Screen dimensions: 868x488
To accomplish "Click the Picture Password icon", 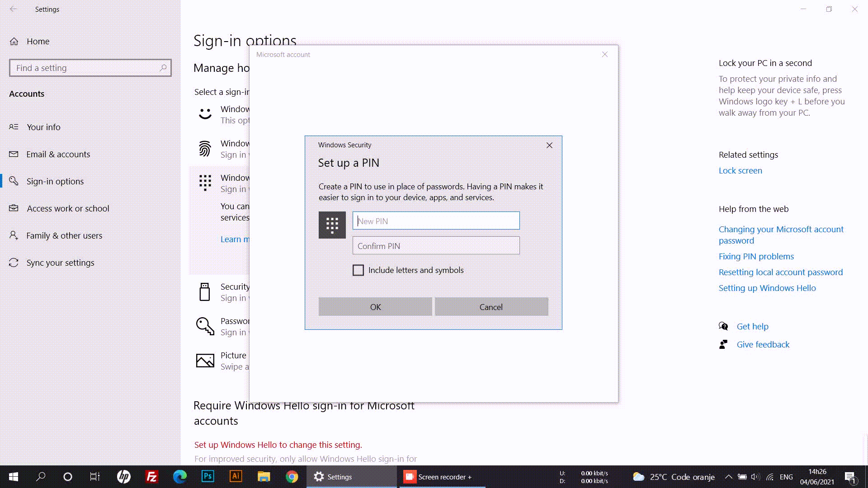I will pyautogui.click(x=205, y=360).
